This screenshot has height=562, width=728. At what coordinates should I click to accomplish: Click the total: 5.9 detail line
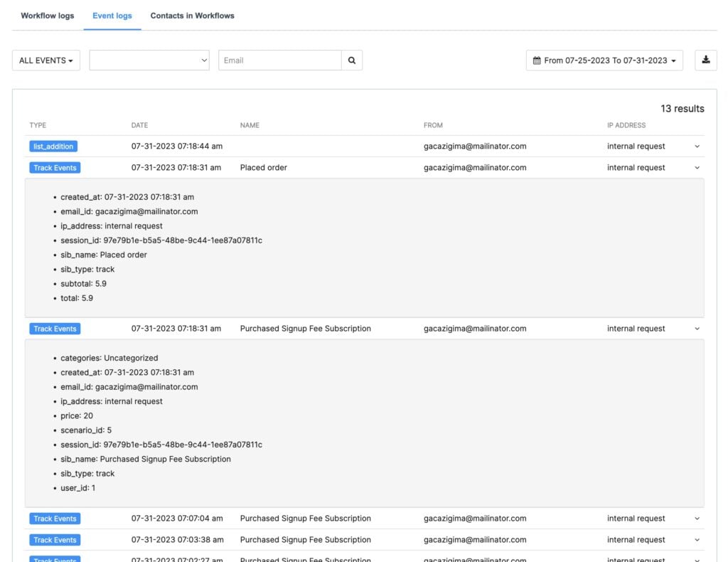point(77,298)
